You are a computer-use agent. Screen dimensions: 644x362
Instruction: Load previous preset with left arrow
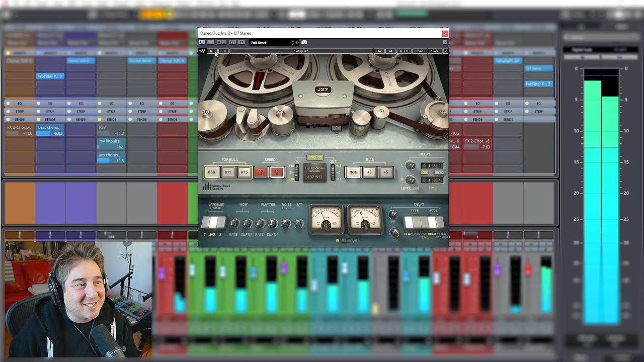coord(379,51)
